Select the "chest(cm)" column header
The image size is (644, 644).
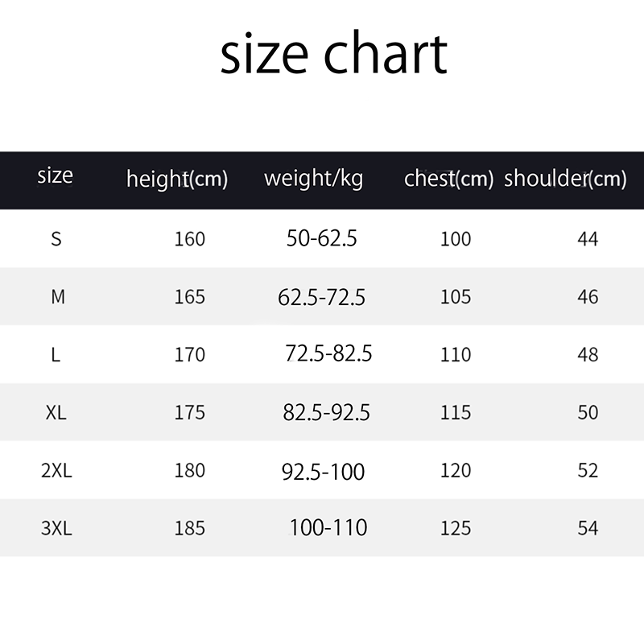coord(448,179)
